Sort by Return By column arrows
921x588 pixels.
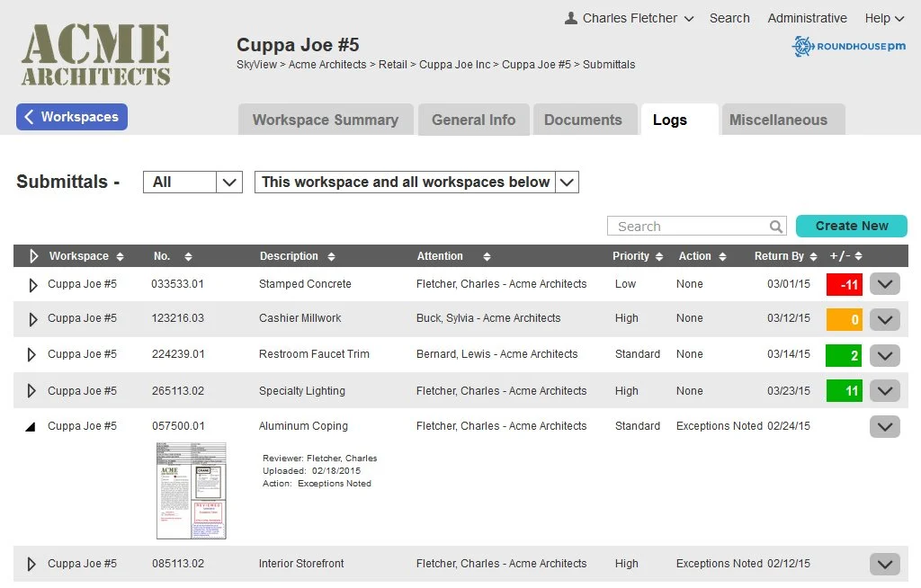pos(813,257)
